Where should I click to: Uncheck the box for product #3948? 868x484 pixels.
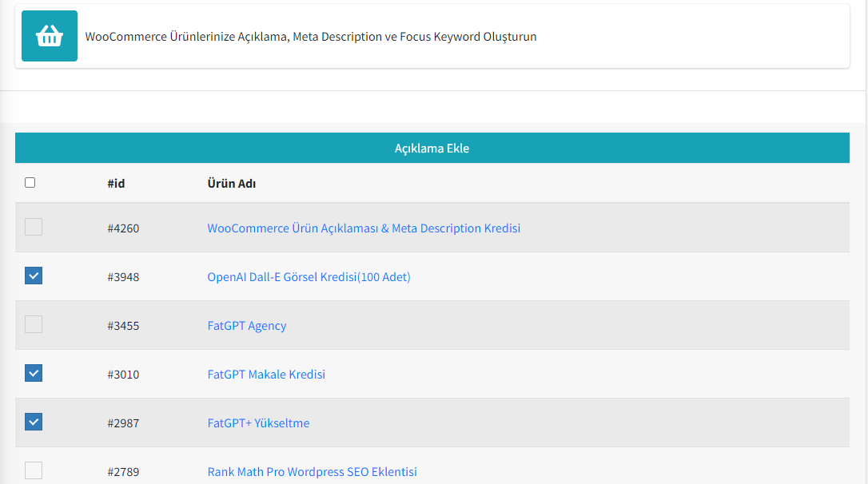pos(34,276)
